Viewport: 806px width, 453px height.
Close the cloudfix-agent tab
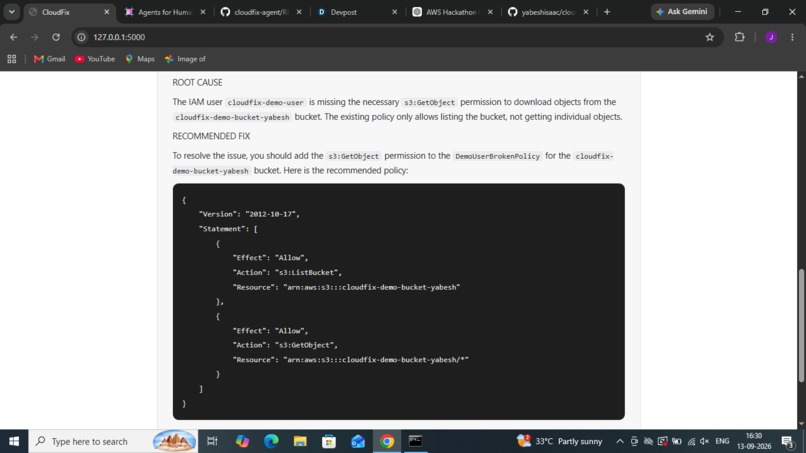pyautogui.click(x=299, y=12)
